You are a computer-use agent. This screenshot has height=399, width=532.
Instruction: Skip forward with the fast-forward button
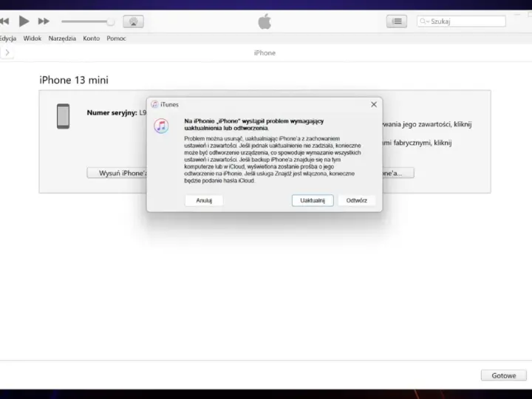44,21
